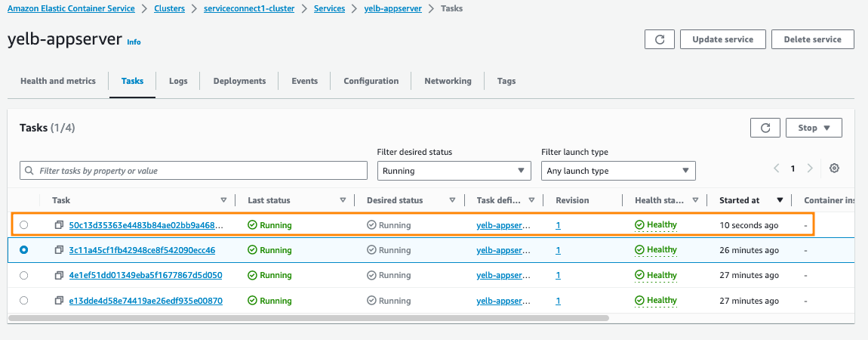The width and height of the screenshot is (868, 340).
Task: Copy task ID 3c11a45cf1fb42948ce8f542090ecc46
Action: click(x=59, y=250)
